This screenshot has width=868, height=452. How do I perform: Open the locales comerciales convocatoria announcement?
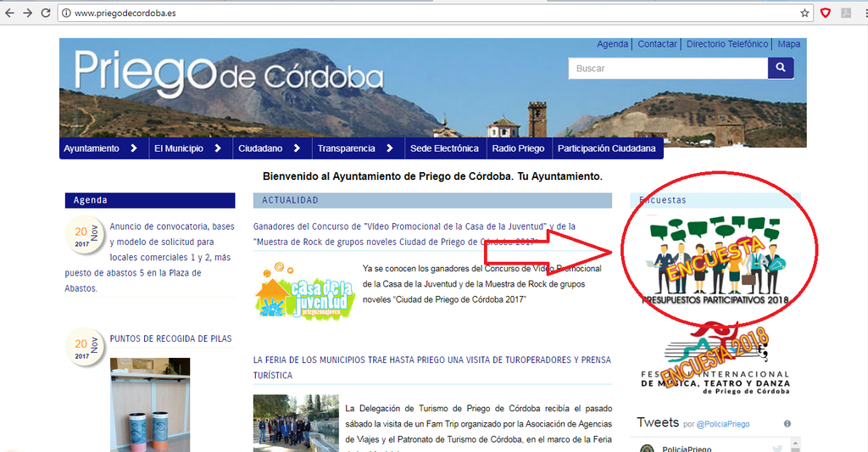coord(149,257)
